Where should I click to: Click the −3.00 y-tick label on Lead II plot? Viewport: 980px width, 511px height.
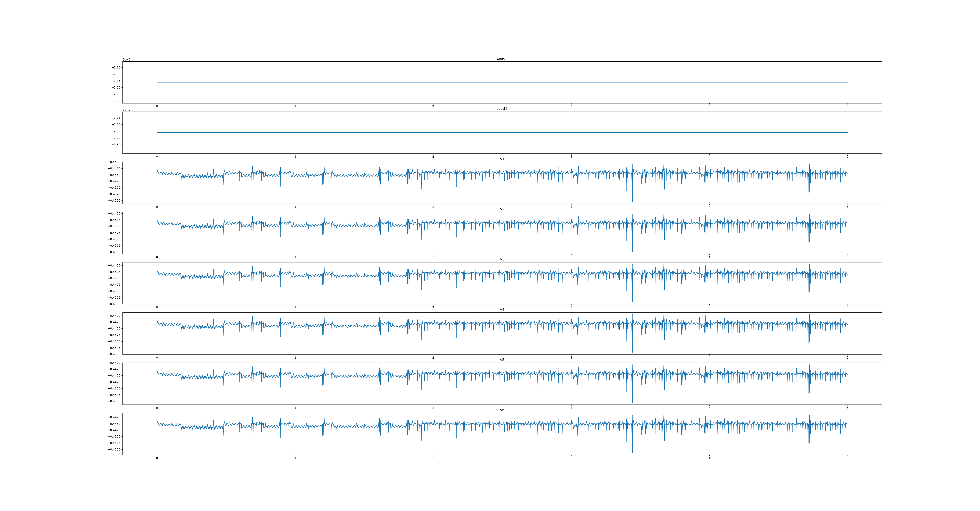tap(116, 151)
